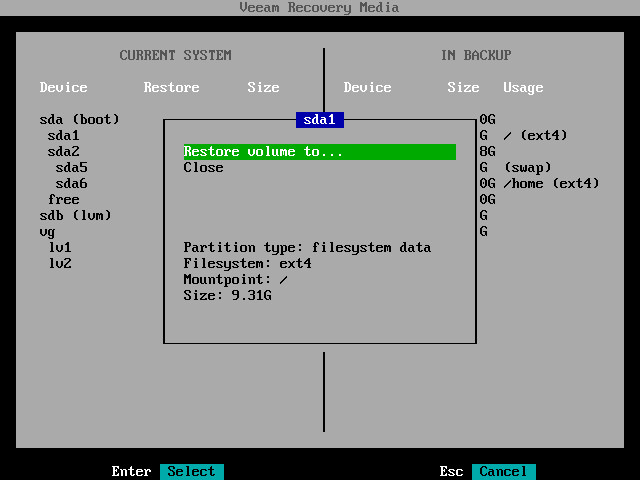This screenshot has width=640, height=480.
Task: Click the Select button at bottom
Action: pyautogui.click(x=191, y=471)
